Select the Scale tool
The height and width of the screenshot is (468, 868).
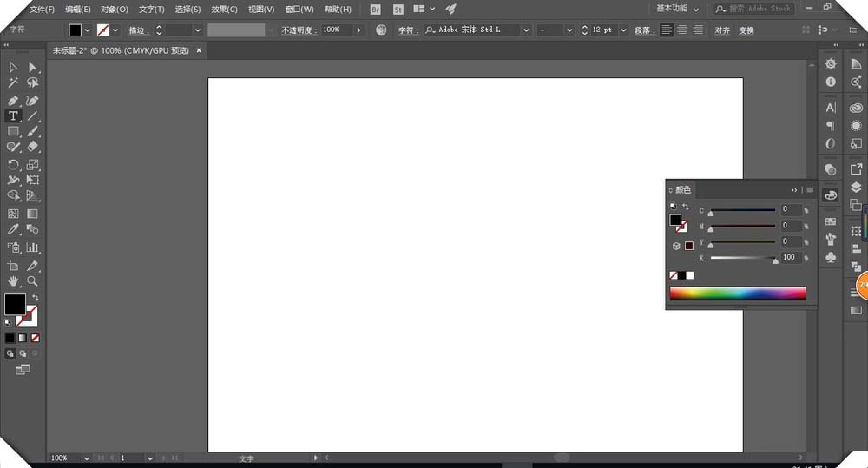(x=33, y=164)
